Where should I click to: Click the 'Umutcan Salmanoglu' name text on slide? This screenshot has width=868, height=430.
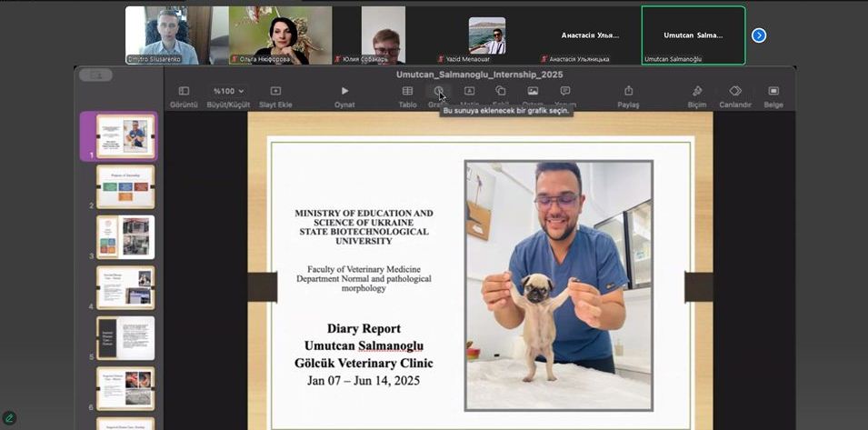coord(364,345)
